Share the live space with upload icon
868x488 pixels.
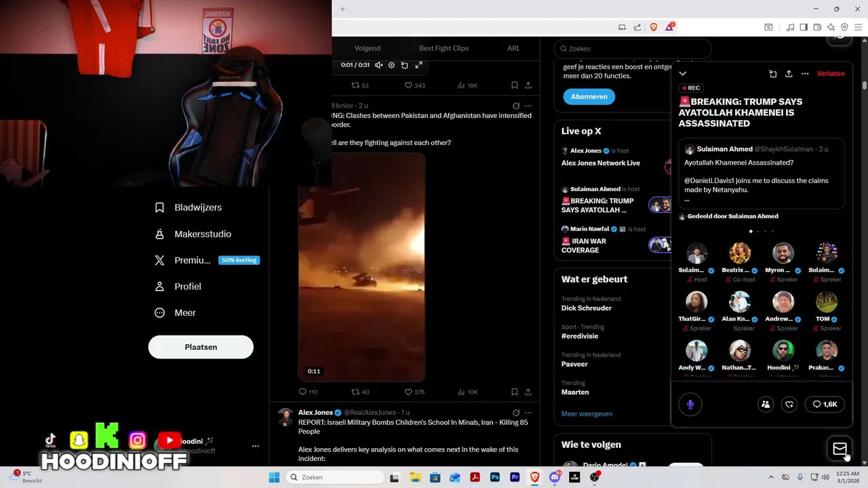tap(789, 74)
